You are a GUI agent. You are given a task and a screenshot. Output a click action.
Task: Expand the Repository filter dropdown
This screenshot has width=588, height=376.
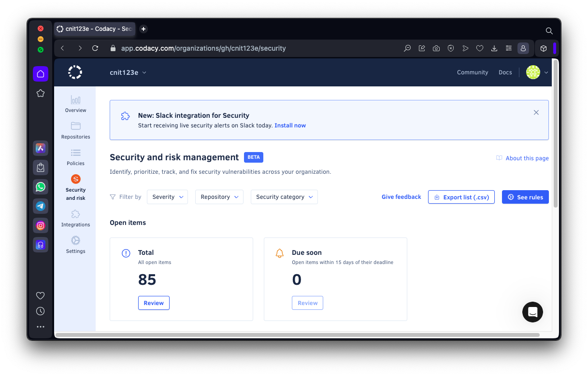click(219, 197)
